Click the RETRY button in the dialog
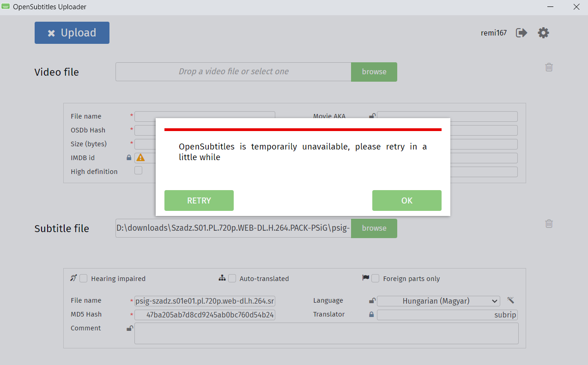Screen dimensions: 588x365 pyautogui.click(x=199, y=201)
